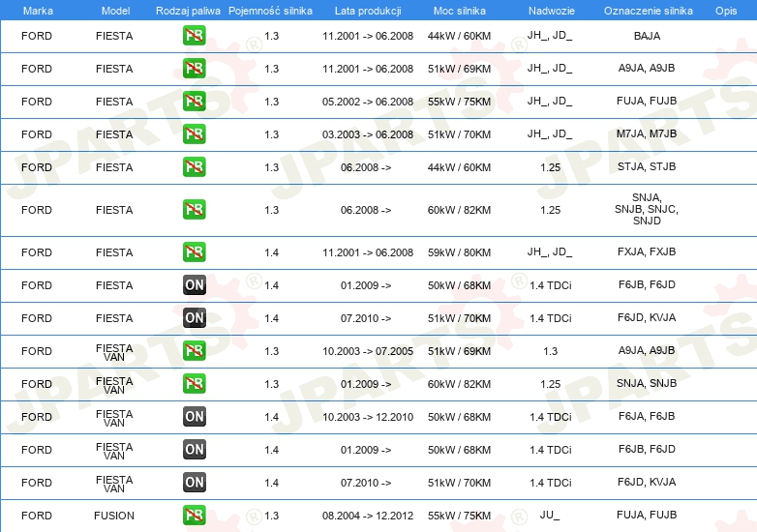Click the petrol icon in the FXJA, FXJB row

[x=194, y=251]
